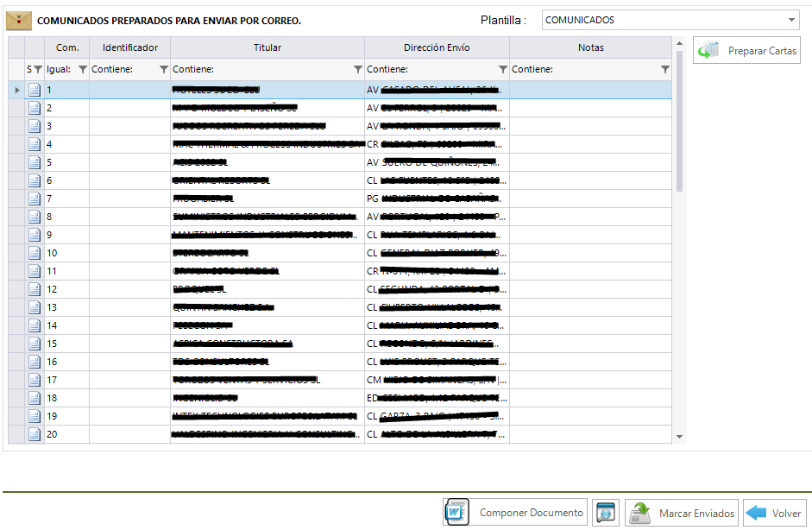Screen dimensions: 812x530
Task: Sort by the Titular column header
Action: point(268,47)
